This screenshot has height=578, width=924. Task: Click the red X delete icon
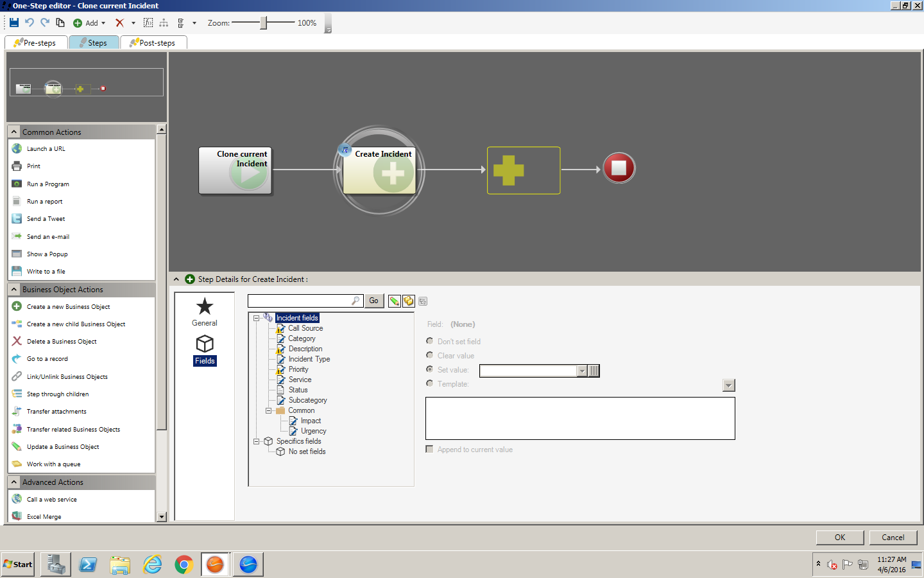(119, 22)
